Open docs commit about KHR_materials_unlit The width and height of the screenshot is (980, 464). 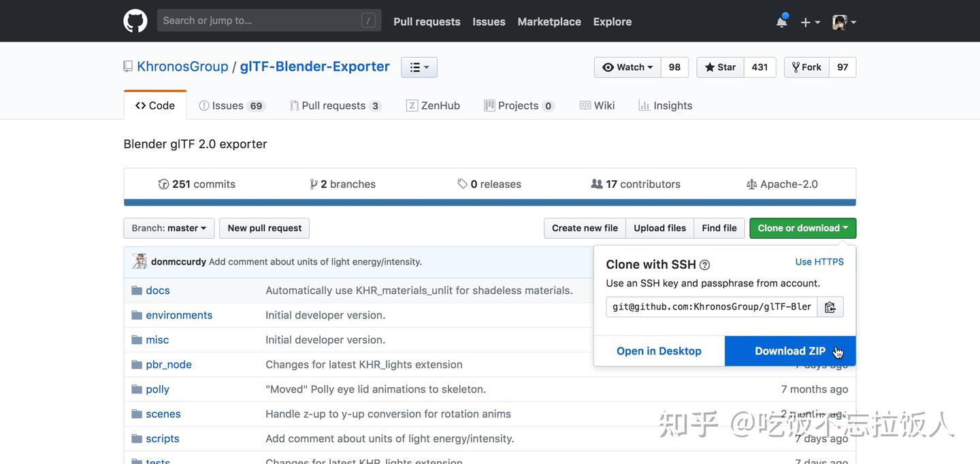click(x=419, y=291)
